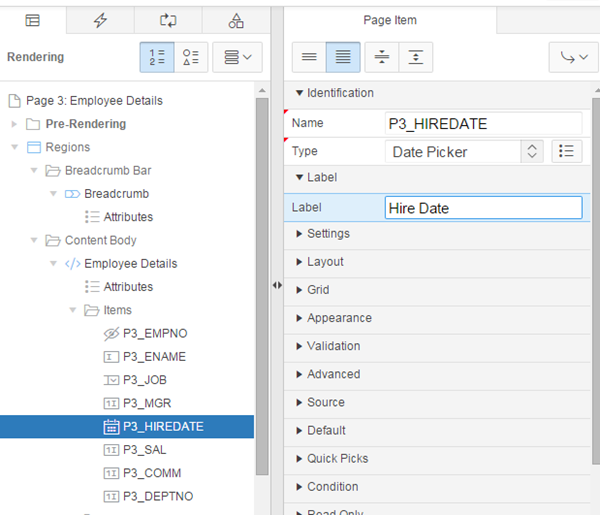Collapse all property groups
This screenshot has width=600, height=515.
[382, 57]
